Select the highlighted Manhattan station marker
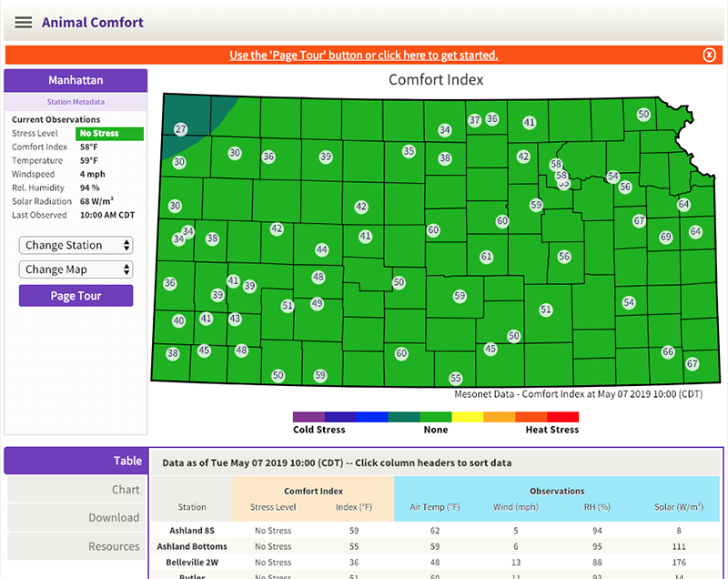The image size is (728, 579). (x=554, y=164)
